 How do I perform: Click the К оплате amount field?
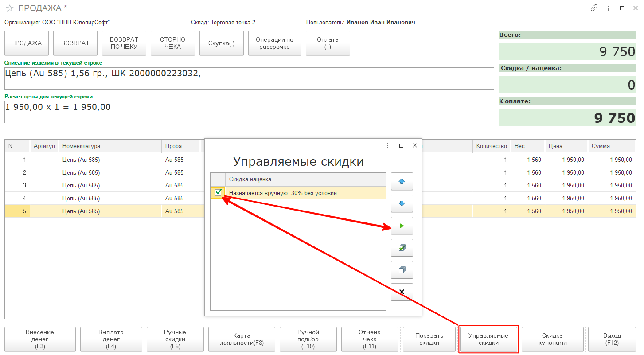[x=567, y=118]
